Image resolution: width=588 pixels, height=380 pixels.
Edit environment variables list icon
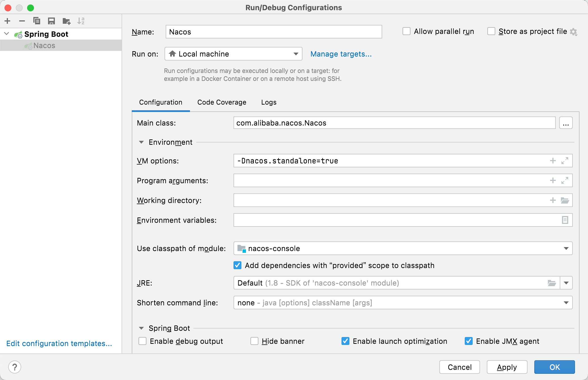[565, 220]
